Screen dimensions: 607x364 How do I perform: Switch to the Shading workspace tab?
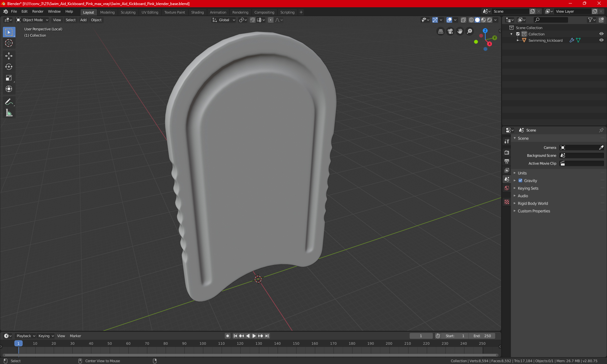tap(197, 12)
